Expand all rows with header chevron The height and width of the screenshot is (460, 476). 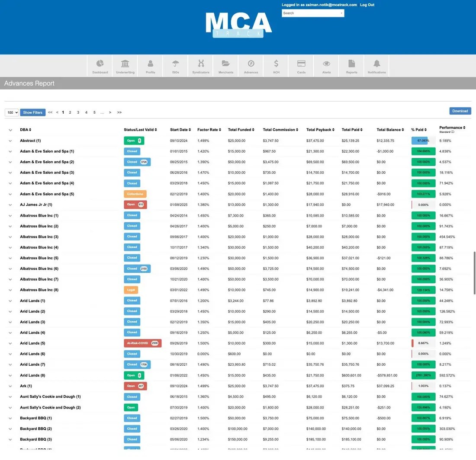pos(10,130)
